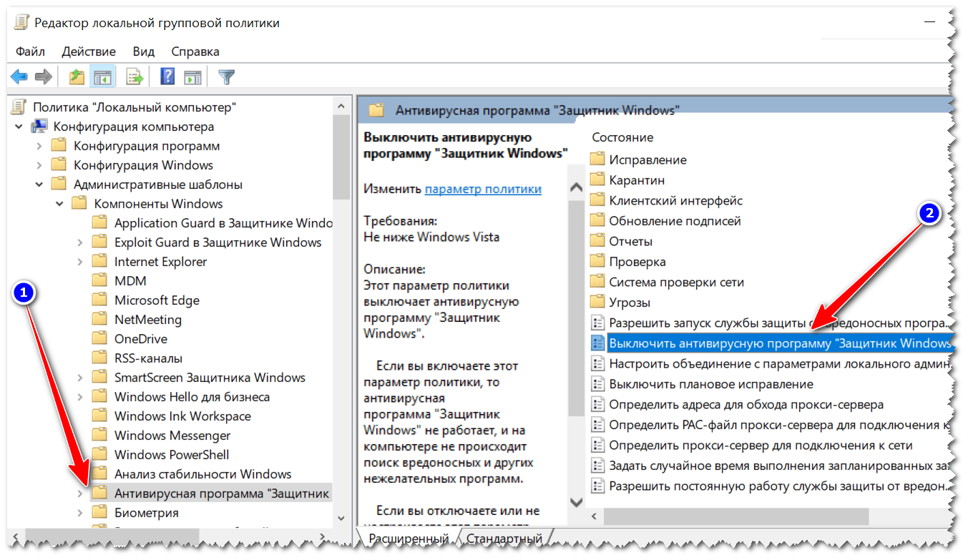968x560 pixels.
Task: Collapse the Административные шаблоны node
Action: 39,185
